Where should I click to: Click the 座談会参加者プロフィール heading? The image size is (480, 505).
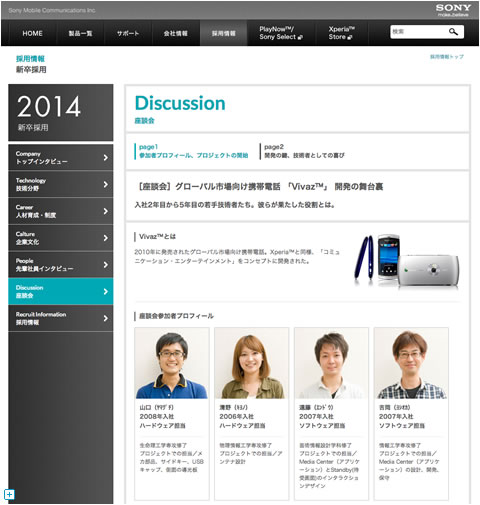[176, 316]
